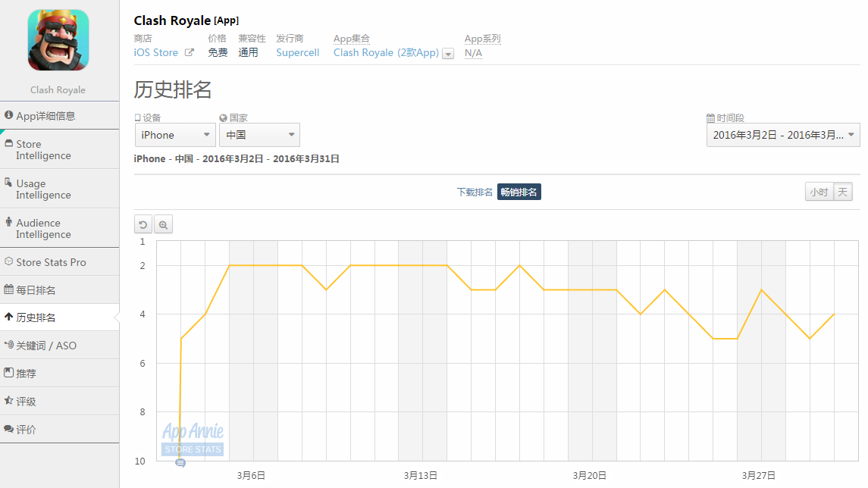Open the 时间段 date range dropdown

pos(783,135)
